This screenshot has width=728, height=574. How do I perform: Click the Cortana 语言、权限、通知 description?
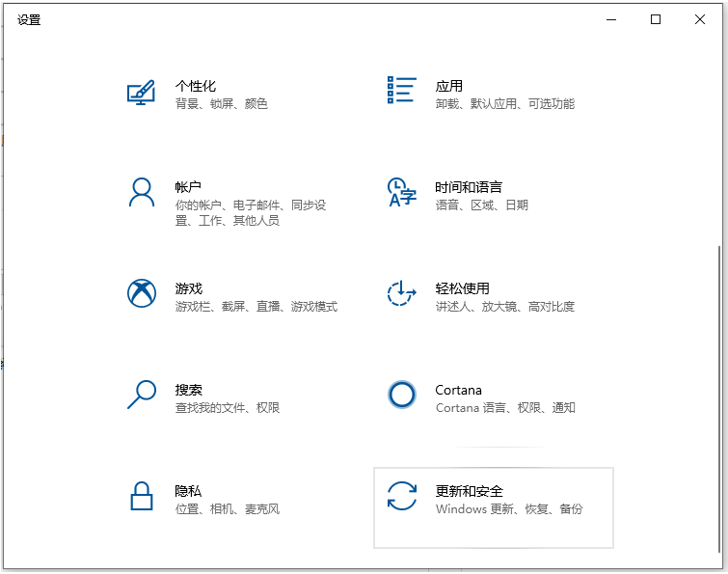click(x=505, y=408)
